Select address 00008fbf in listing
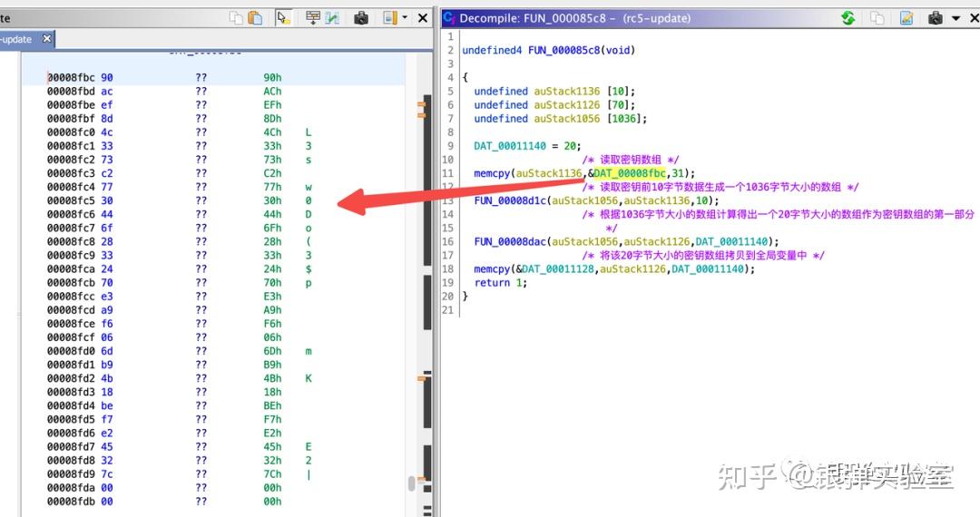Viewport: 980px width, 517px height. [72, 119]
